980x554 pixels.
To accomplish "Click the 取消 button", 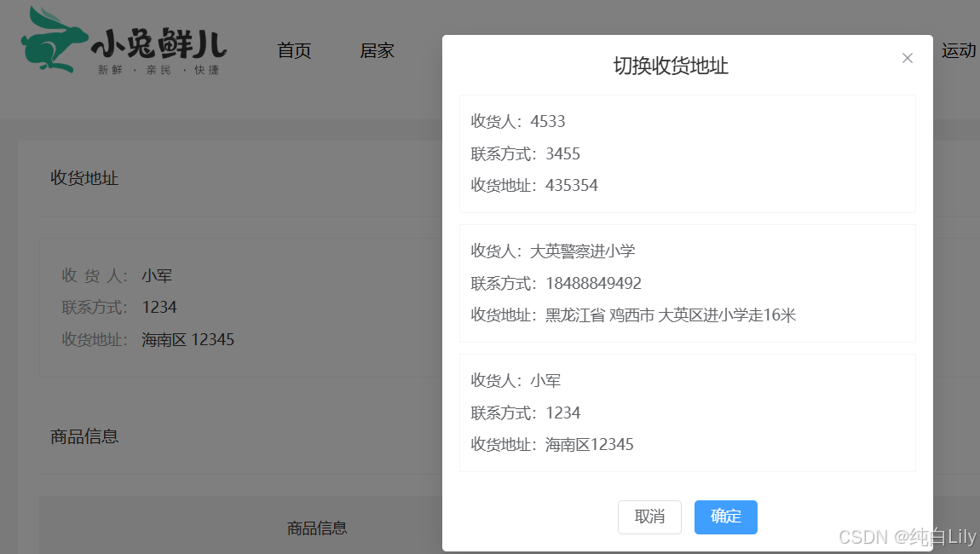I will pyautogui.click(x=649, y=517).
